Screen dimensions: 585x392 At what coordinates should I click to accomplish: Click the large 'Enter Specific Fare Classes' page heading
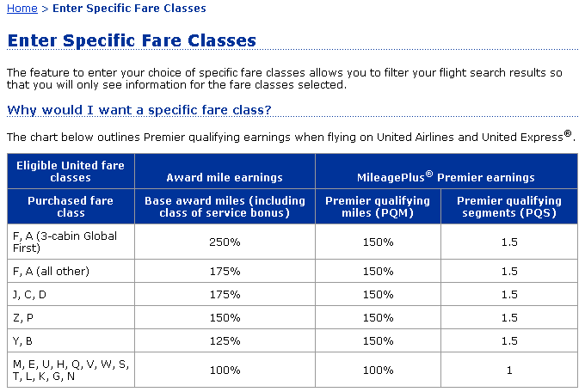(132, 40)
